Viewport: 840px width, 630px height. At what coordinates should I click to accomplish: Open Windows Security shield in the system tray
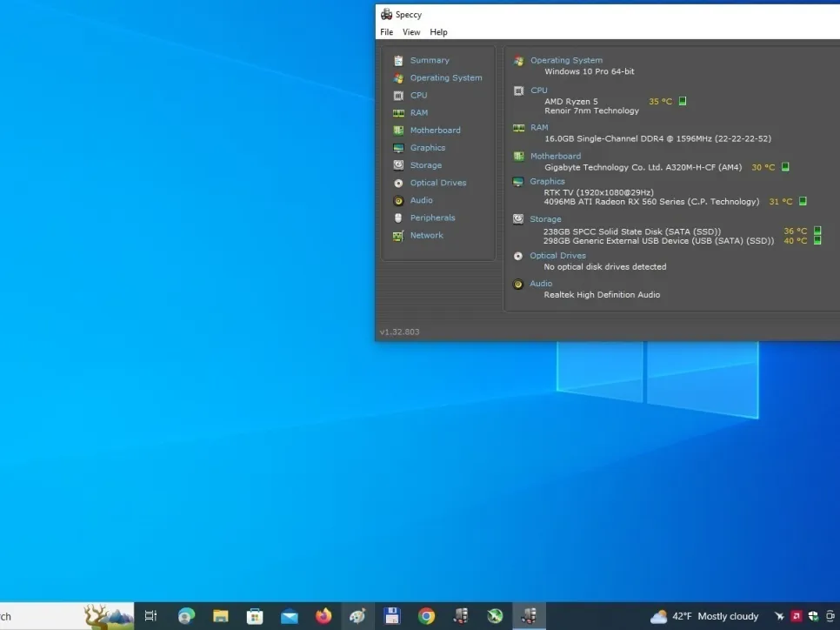(x=813, y=616)
